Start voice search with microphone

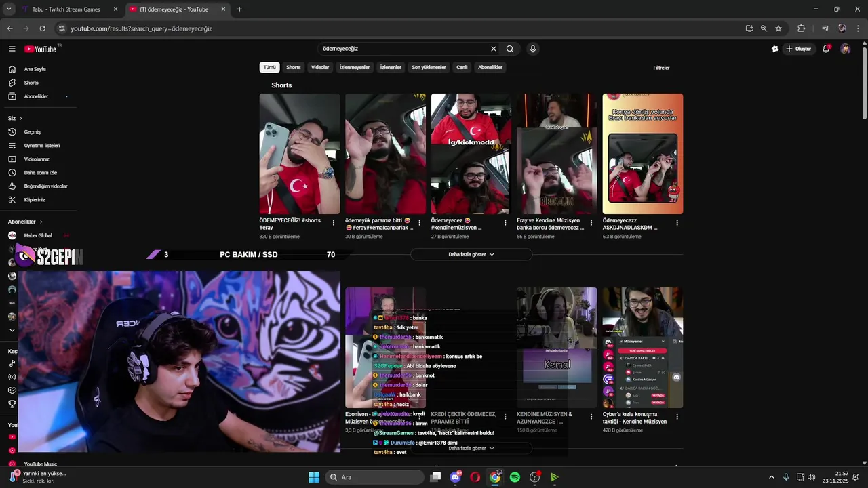[x=533, y=49]
